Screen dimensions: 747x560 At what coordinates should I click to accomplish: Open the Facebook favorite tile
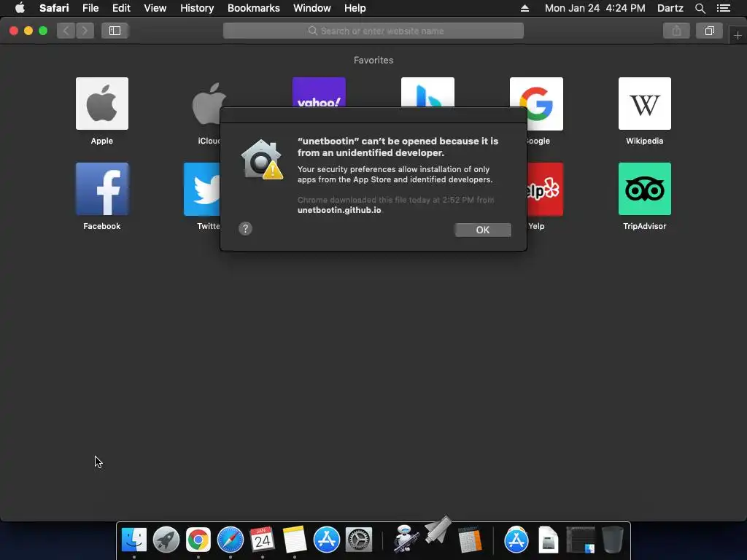click(102, 189)
